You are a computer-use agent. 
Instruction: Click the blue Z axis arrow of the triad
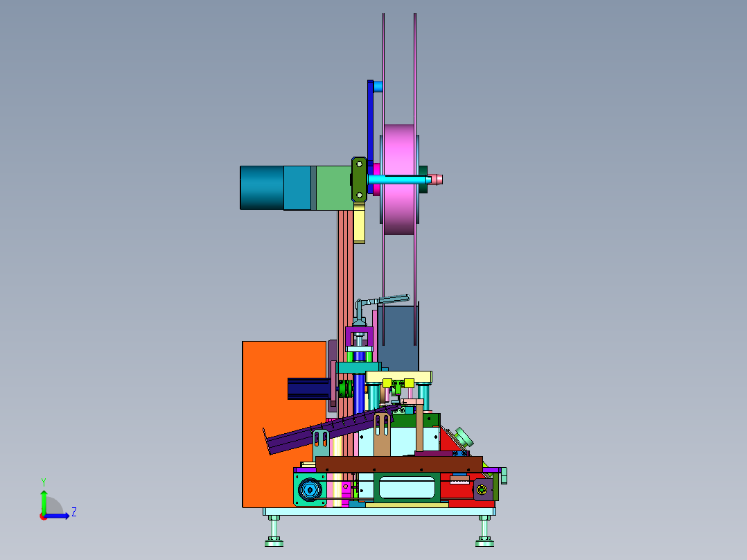58,516
